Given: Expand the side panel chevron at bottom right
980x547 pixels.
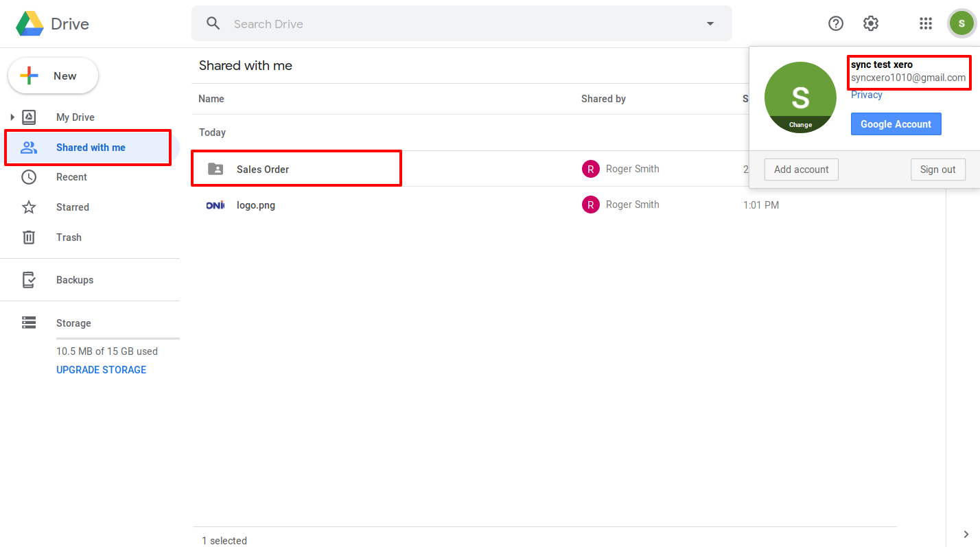Looking at the screenshot, I should point(966,534).
